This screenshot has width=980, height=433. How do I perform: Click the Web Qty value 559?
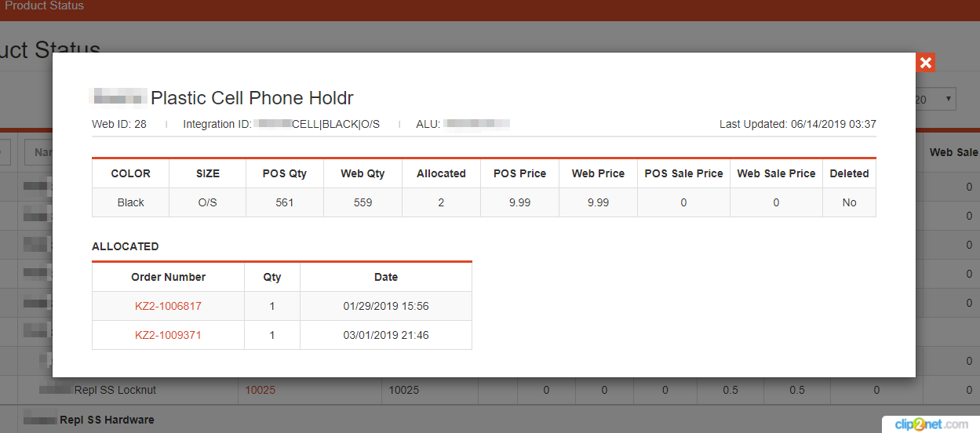click(x=362, y=202)
